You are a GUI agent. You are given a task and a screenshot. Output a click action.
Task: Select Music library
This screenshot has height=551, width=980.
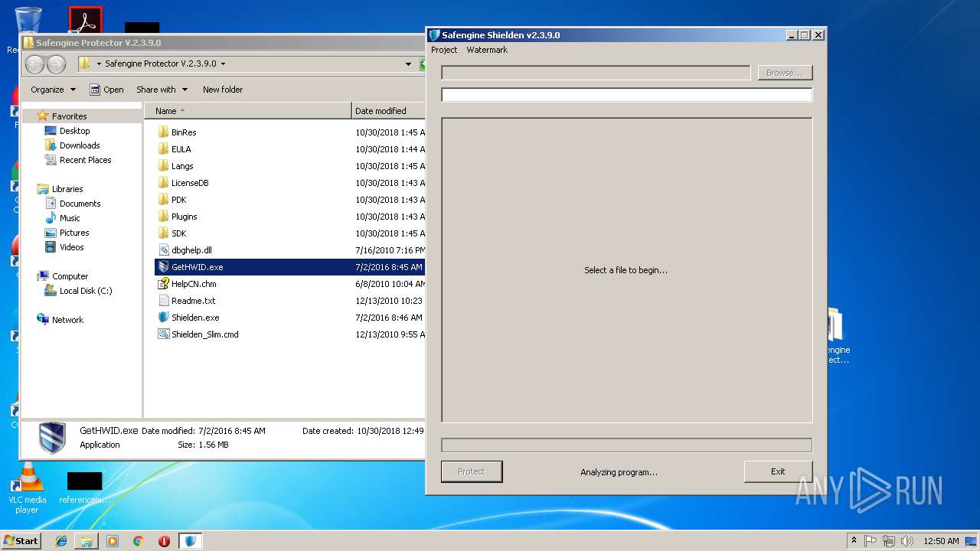click(x=70, y=218)
